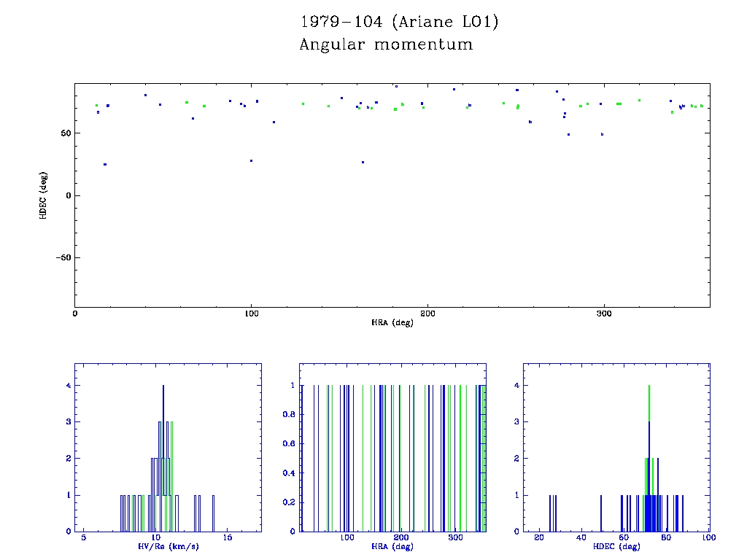This screenshot has height=560, width=747.
Task: Click the '10' tick label on the HV/Re histogram
Action: pos(156,537)
